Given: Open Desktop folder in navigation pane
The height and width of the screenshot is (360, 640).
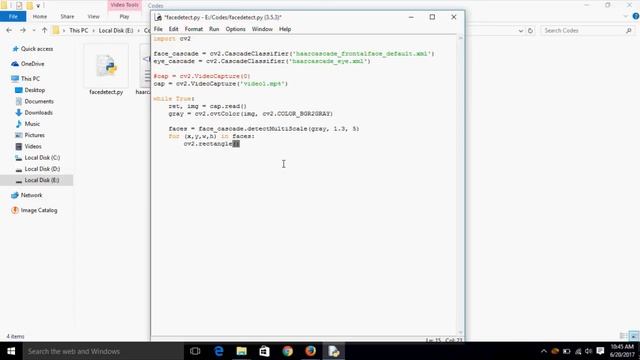Looking at the screenshot, I should click(35, 90).
